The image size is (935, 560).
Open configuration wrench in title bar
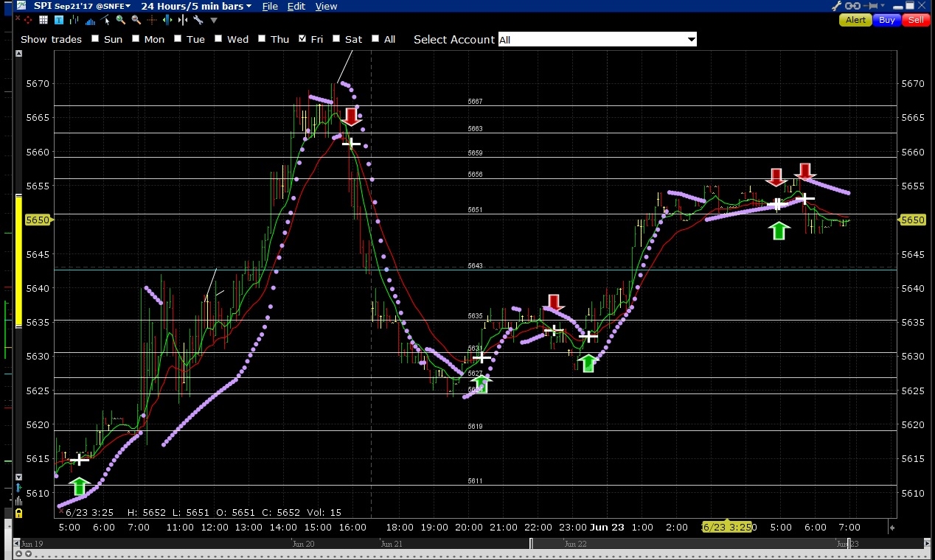[x=836, y=6]
